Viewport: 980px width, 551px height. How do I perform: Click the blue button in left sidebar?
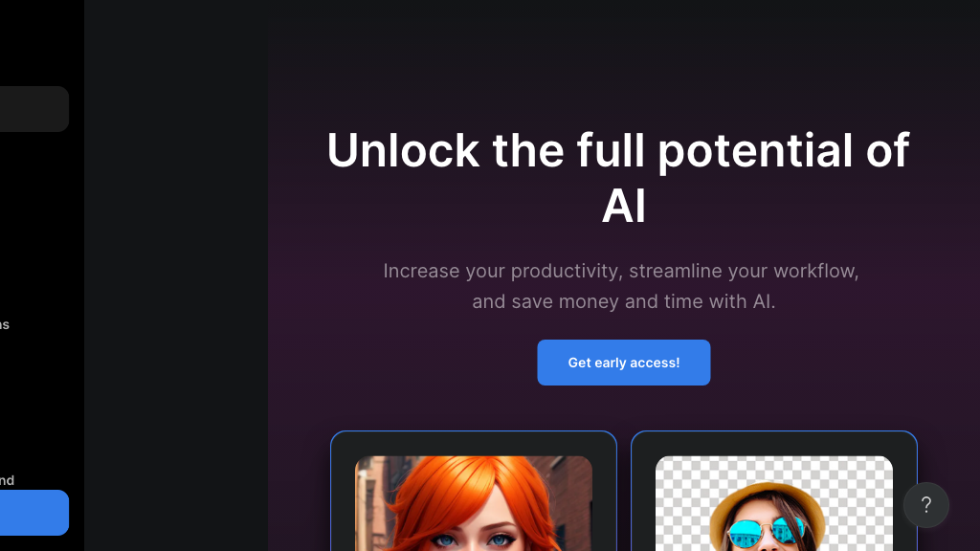pyautogui.click(x=34, y=513)
